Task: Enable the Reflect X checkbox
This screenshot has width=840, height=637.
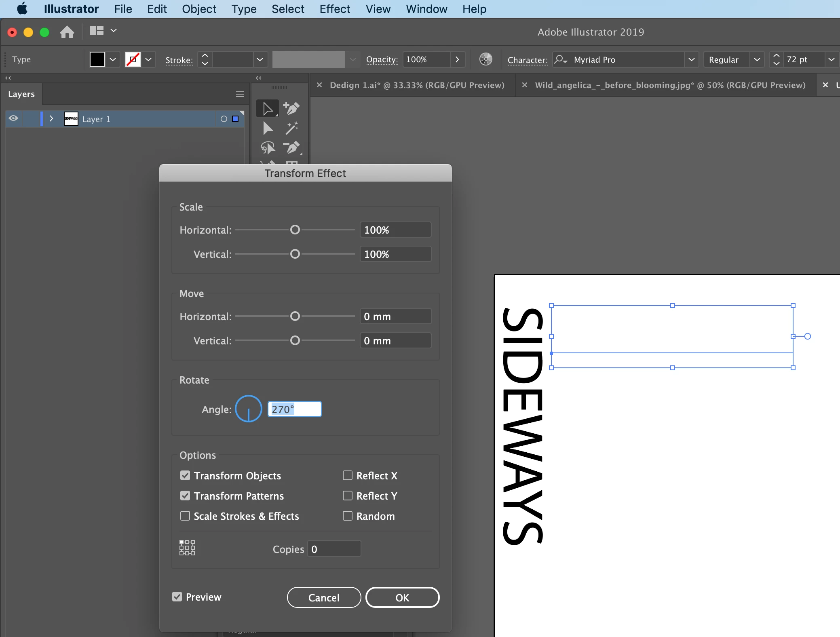Action: click(x=347, y=475)
